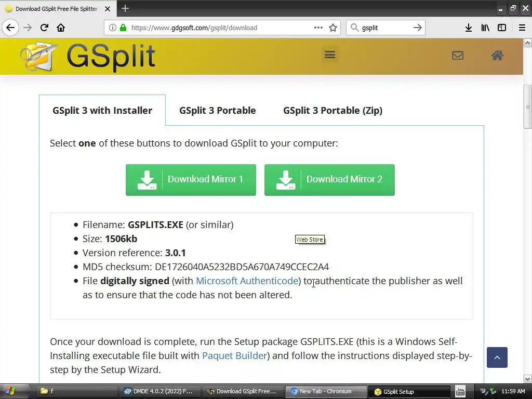Viewport: 532px width, 399px height.
Task: Switch to GSplit 3 Portable tab
Action: pos(218,110)
